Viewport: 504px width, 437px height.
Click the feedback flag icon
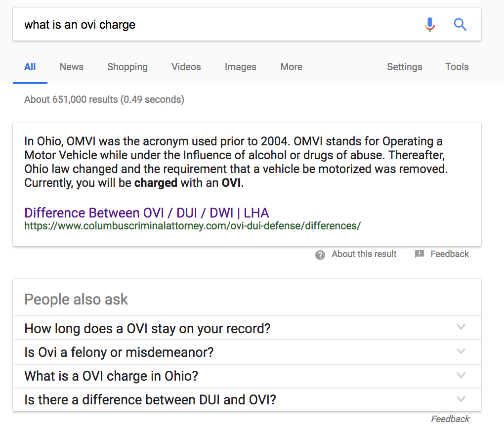(x=419, y=254)
